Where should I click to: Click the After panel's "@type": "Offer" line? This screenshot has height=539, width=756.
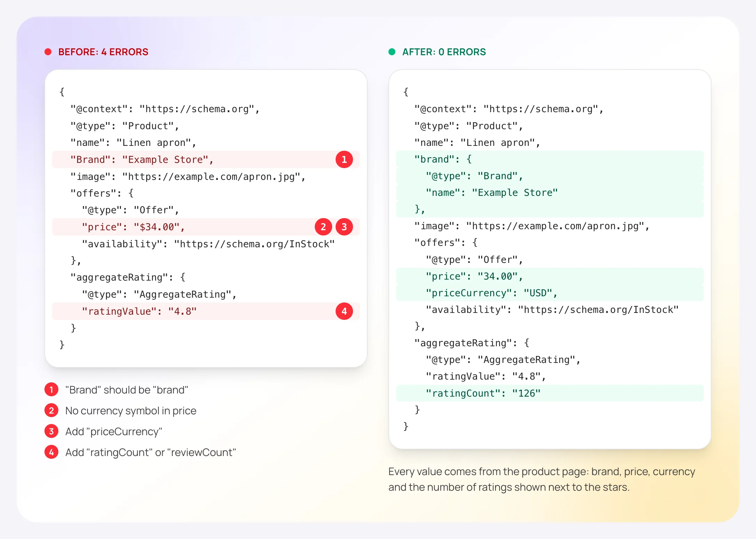coord(475,259)
